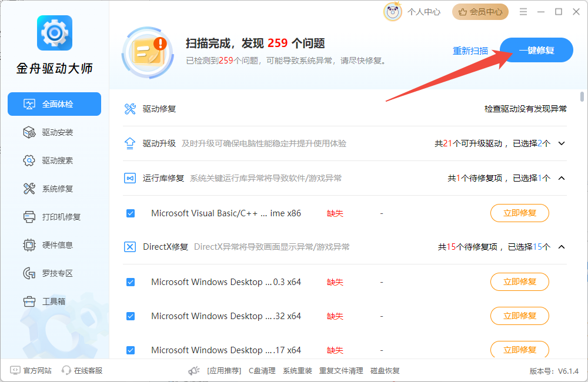Viewport: 588px width, 382px height.
Task: Open 打印机修复 page
Action: 54,217
